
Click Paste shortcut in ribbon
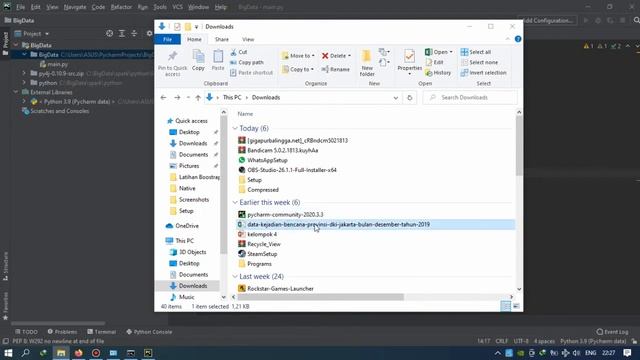coord(251,73)
